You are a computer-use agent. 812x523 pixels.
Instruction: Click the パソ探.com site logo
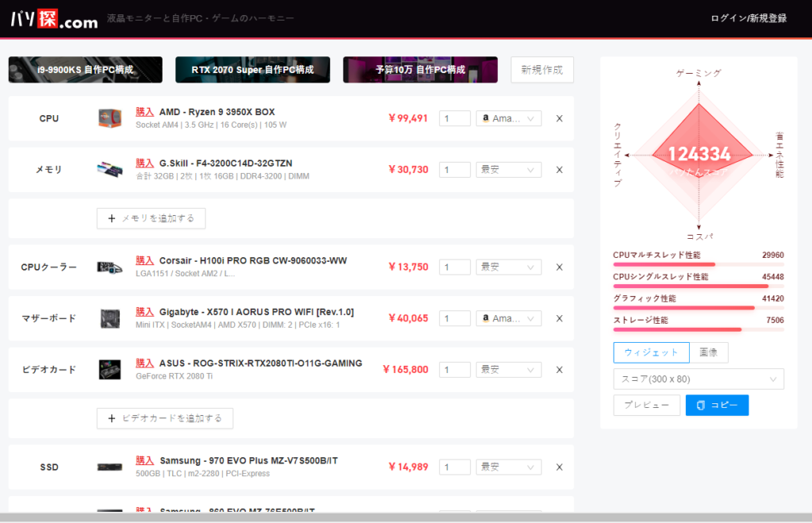tap(54, 19)
